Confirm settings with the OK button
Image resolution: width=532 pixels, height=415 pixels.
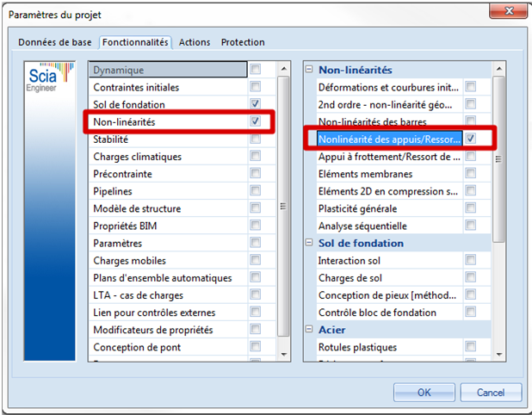point(424,392)
